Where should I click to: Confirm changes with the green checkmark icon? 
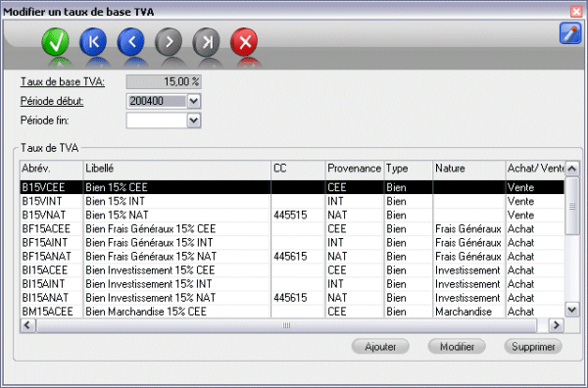(56, 41)
